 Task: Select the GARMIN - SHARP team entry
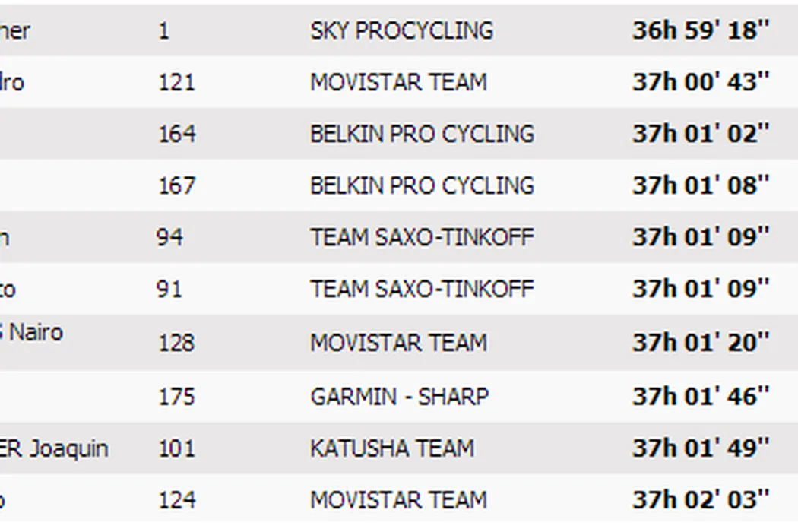pos(399,397)
